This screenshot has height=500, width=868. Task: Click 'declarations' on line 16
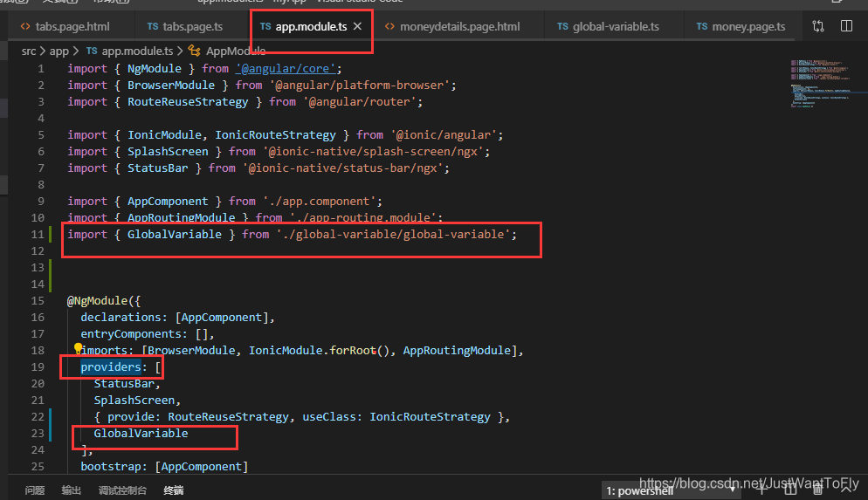tap(121, 318)
